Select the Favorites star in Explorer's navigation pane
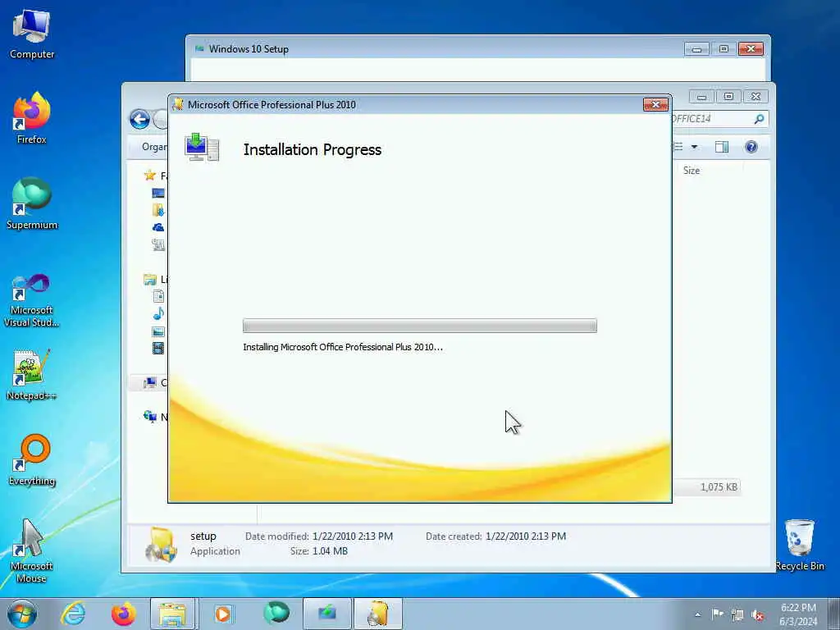Screen dimensions: 840x630 tap(150, 176)
